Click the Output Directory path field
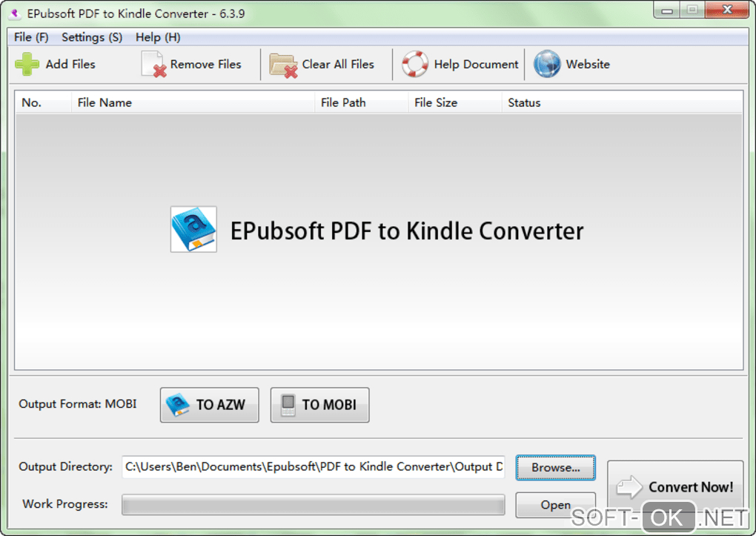The image size is (756, 536). point(314,467)
